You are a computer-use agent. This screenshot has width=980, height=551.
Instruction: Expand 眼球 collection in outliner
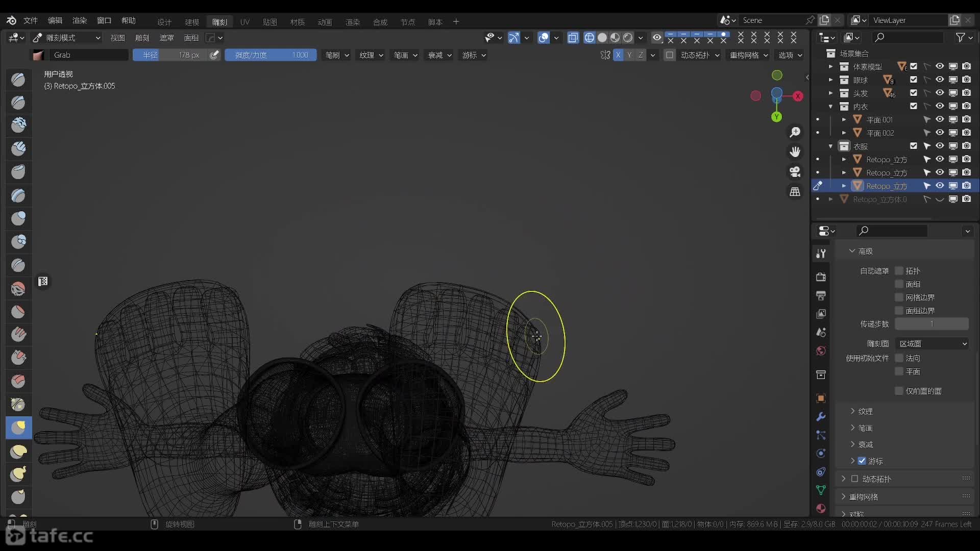(830, 80)
